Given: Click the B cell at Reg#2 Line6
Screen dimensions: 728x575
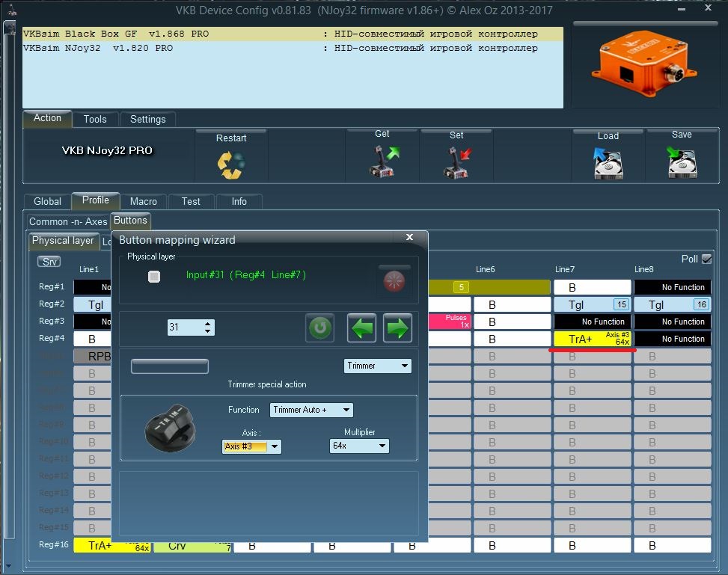Looking at the screenshot, I should click(512, 305).
